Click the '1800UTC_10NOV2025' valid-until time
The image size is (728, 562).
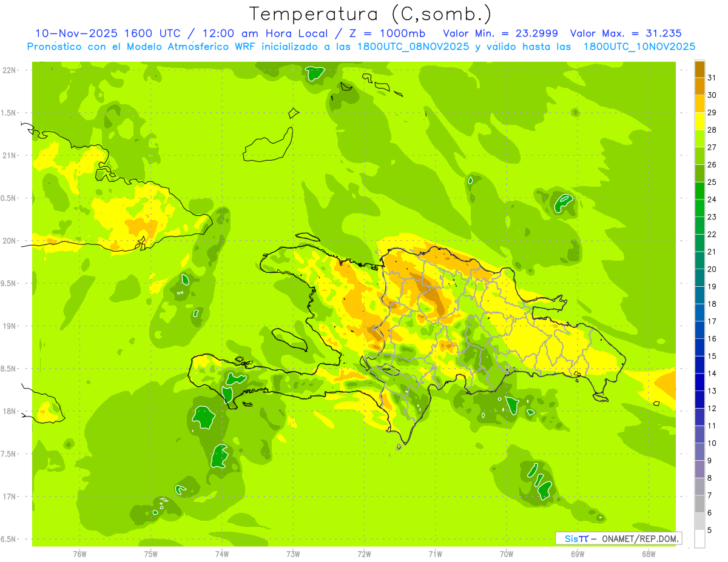[639, 47]
